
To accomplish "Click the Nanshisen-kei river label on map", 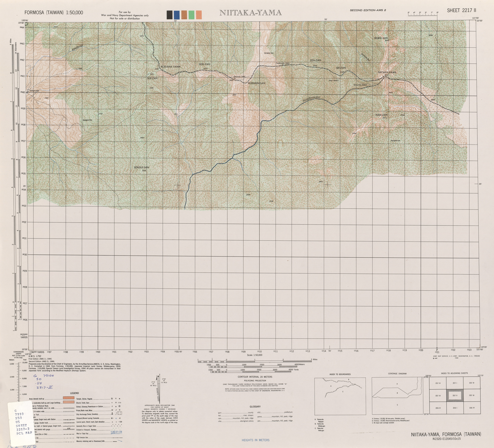I will coord(311,99).
